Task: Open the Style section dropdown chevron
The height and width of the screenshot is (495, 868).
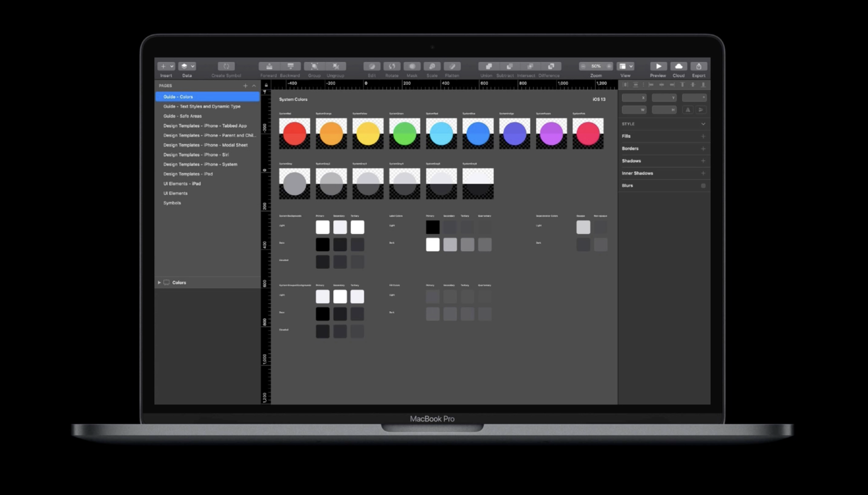Action: click(703, 124)
